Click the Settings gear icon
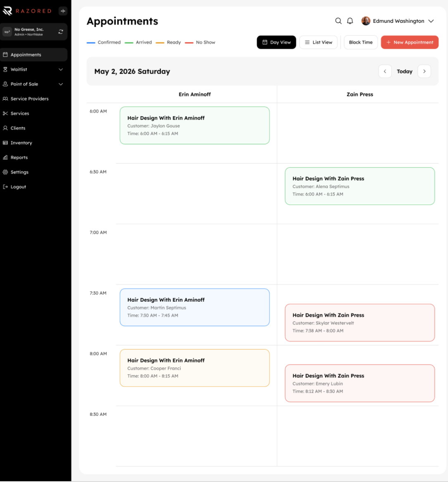 [x=5, y=172]
